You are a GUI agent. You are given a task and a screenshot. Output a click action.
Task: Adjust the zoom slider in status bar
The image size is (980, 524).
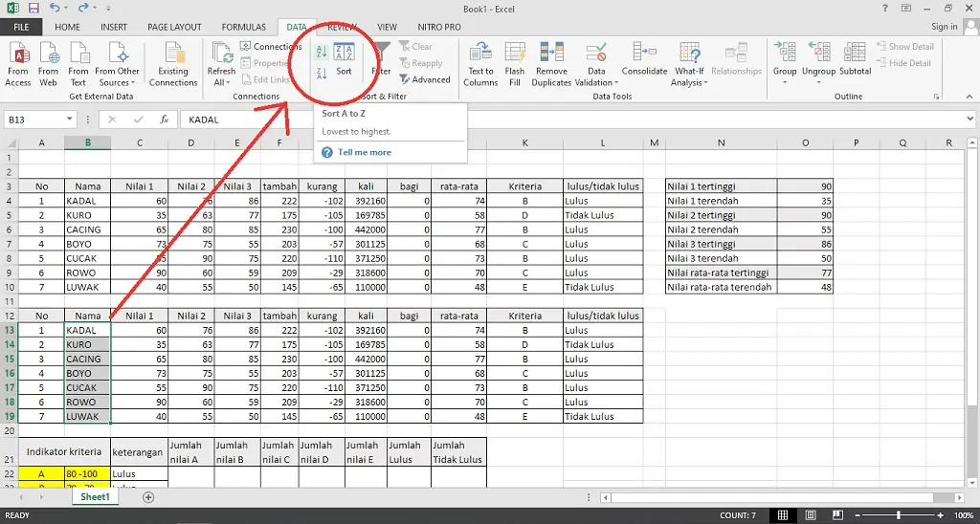coord(898,515)
